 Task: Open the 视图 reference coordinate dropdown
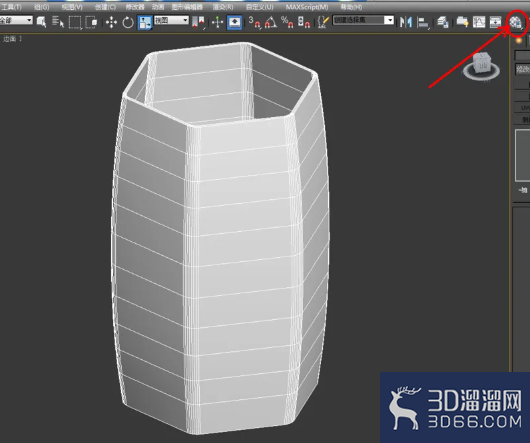coord(171,20)
